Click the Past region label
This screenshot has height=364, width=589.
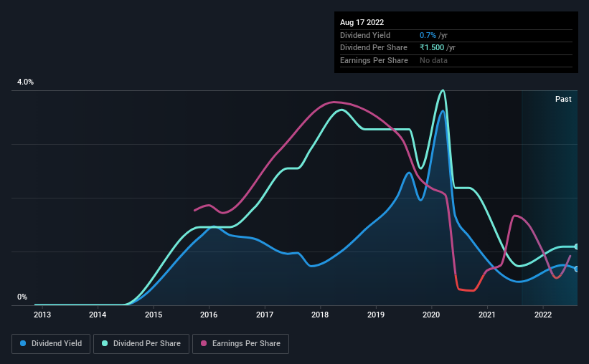[563, 99]
